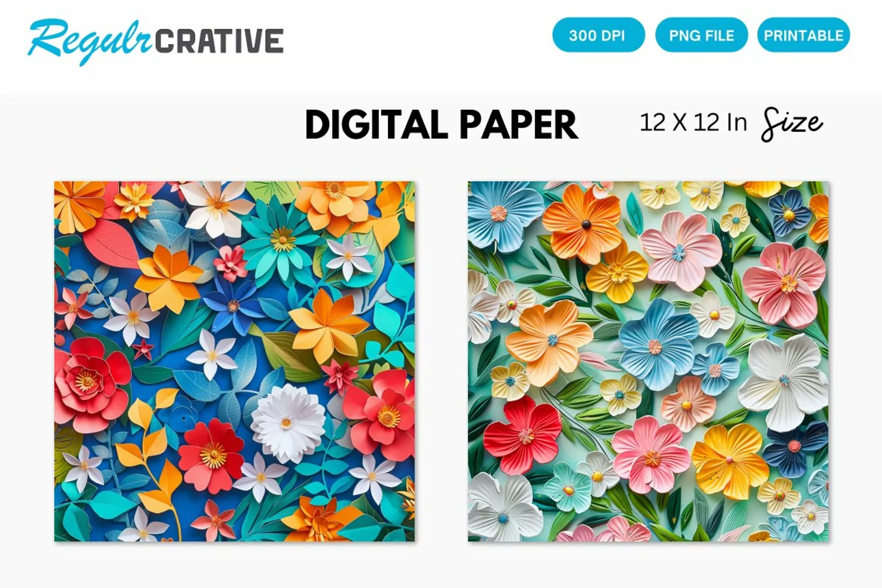The image size is (882, 588).
Task: Select the PNG FILE badge
Action: (x=701, y=35)
